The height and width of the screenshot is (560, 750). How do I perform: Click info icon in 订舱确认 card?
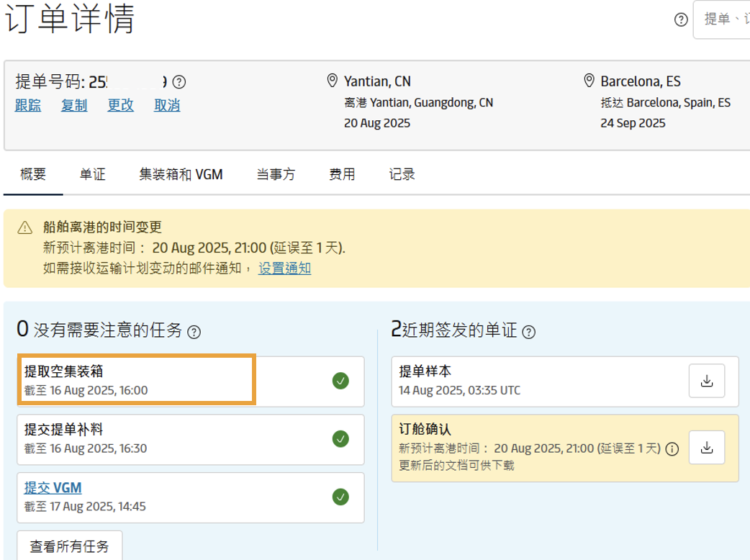[672, 449]
